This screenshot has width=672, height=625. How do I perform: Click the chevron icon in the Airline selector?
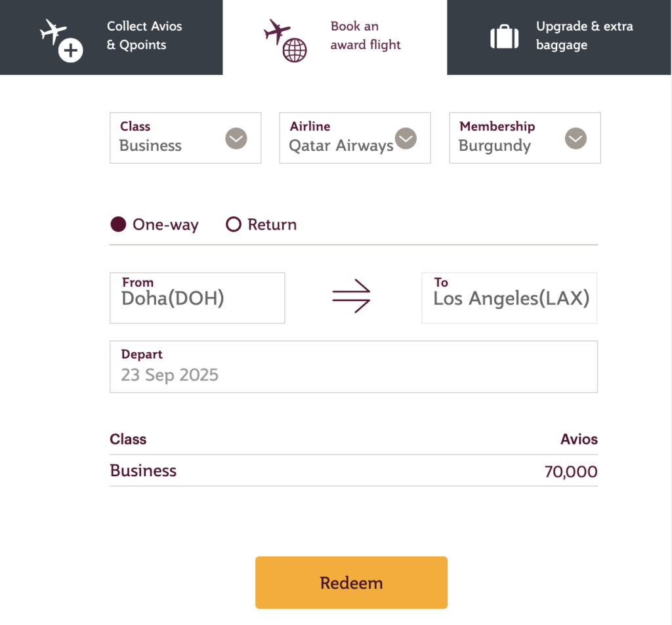(x=406, y=138)
